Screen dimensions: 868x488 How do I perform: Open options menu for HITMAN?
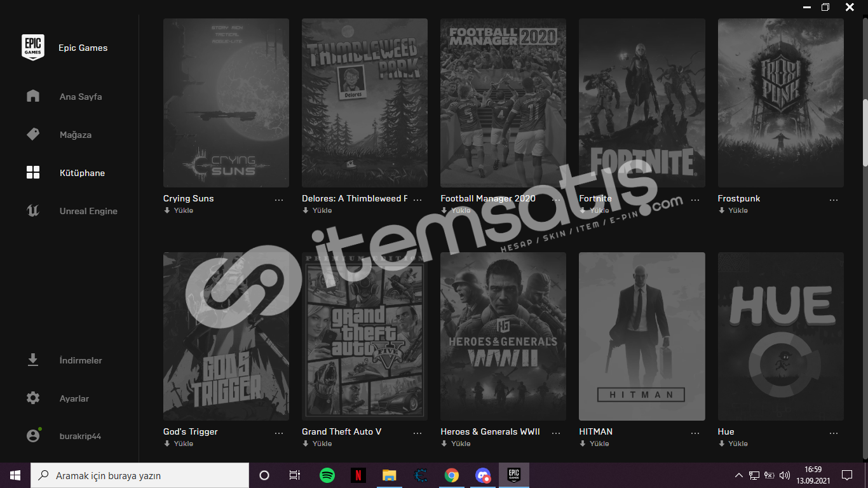(x=695, y=432)
